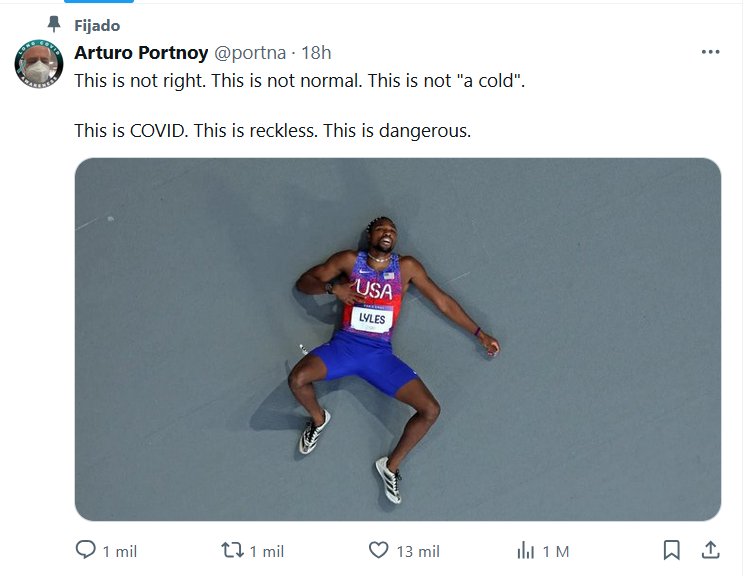Screen dimensions: 750x576
Task: Click the reply speech bubble icon
Action: (86, 550)
